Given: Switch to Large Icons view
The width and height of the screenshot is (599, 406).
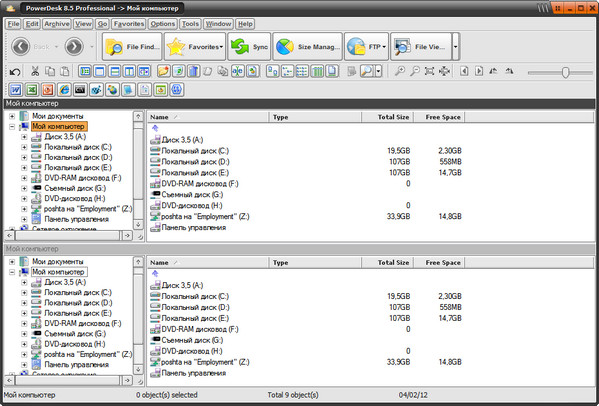Looking at the screenshot, I should click(272, 71).
